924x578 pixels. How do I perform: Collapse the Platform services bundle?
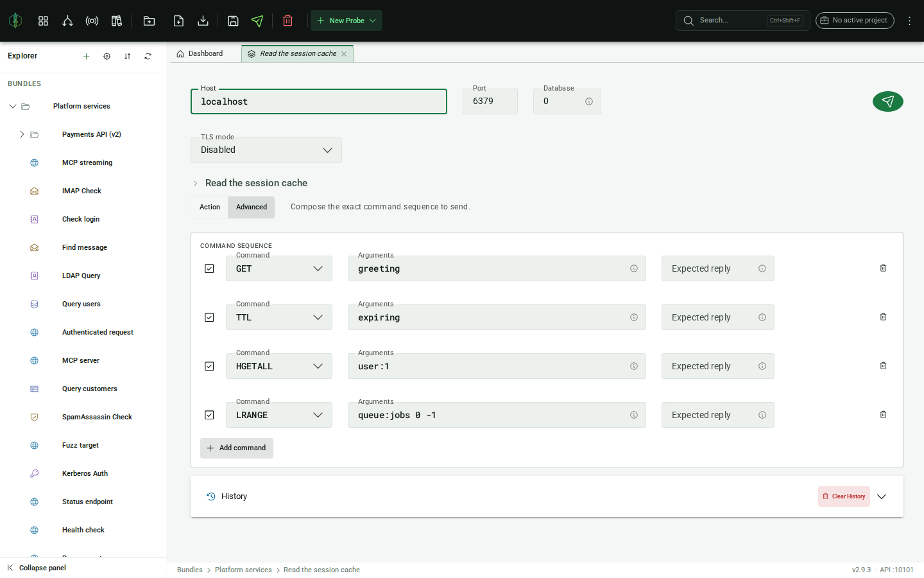(12, 106)
